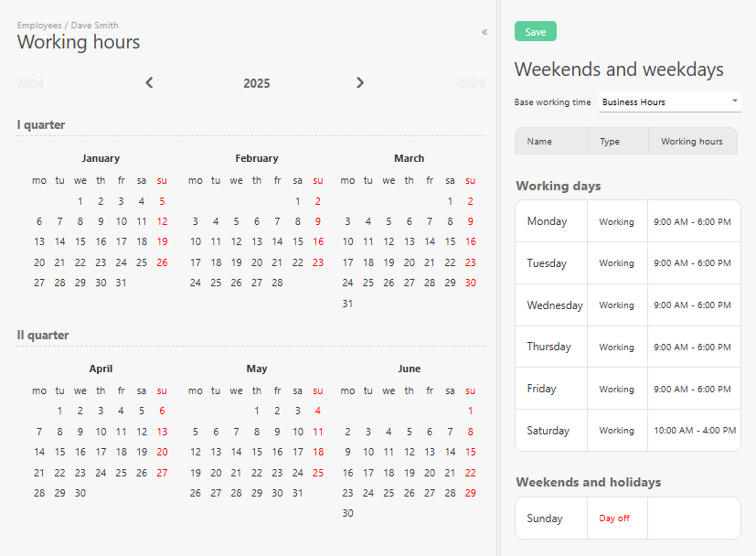Click the April month heading
The width and height of the screenshot is (756, 556).
[x=101, y=369]
